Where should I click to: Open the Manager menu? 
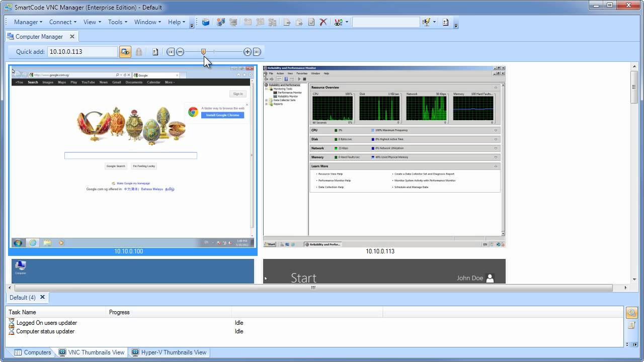pos(28,22)
